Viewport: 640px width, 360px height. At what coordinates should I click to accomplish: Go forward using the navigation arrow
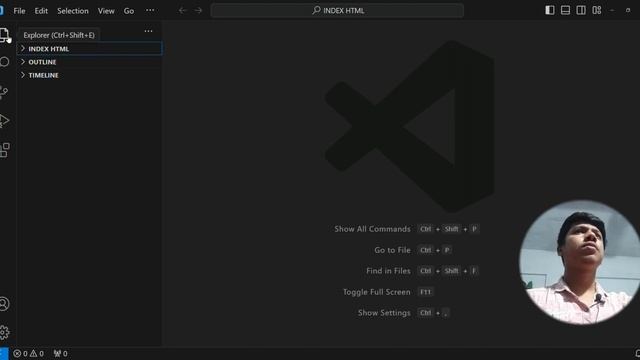(198, 11)
